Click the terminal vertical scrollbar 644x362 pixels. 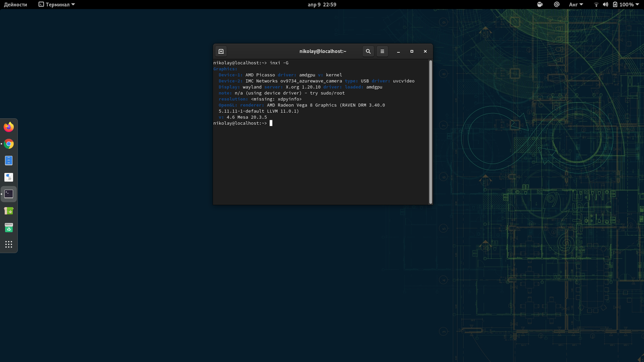tap(431, 132)
